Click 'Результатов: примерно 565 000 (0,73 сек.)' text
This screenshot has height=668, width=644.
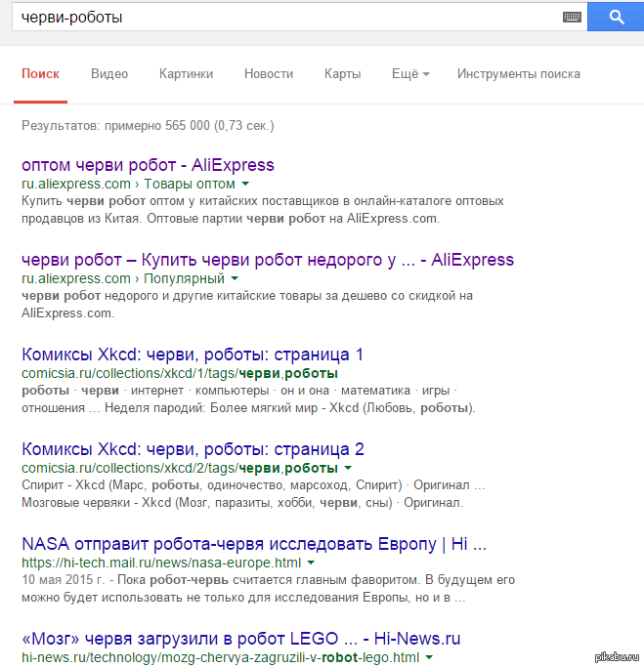click(x=148, y=126)
